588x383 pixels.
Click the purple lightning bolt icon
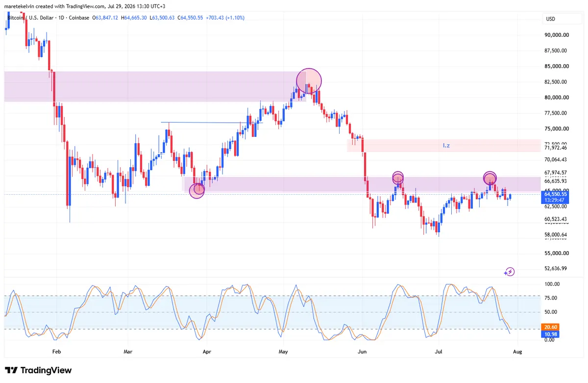[x=510, y=271]
